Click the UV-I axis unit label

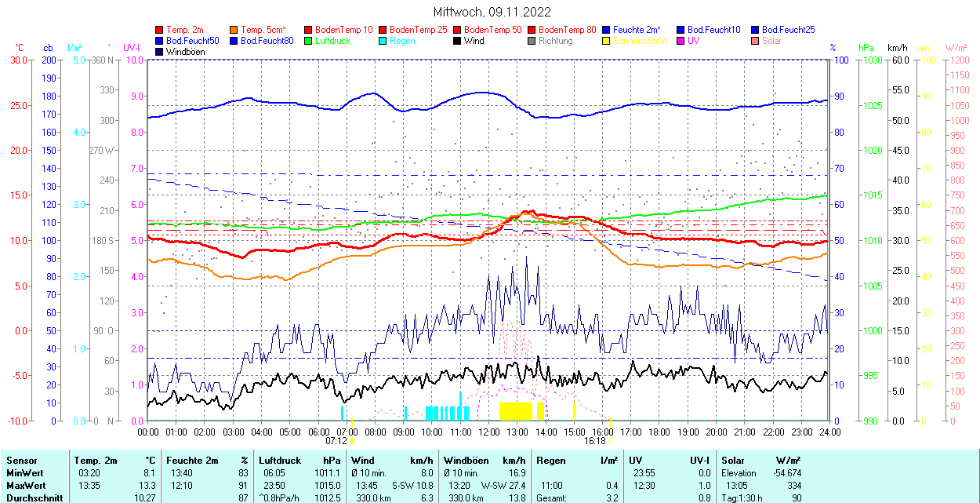pyautogui.click(x=132, y=47)
